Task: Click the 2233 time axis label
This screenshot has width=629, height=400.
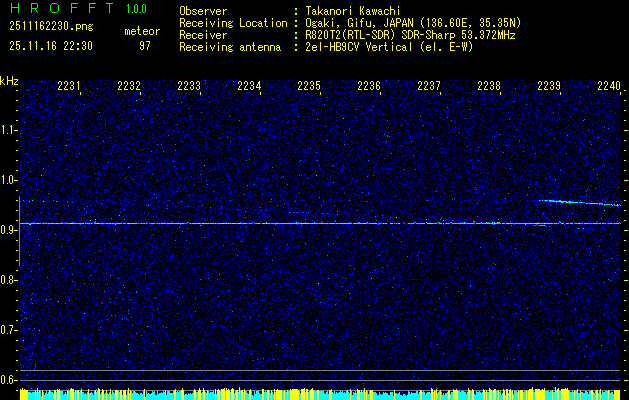Action: tap(189, 85)
